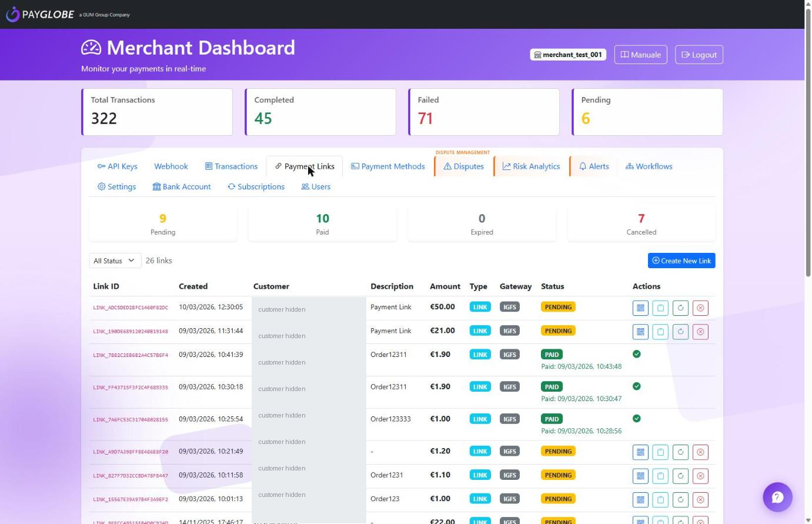Image resolution: width=812 pixels, height=524 pixels.
Task: Click the merchant_test_001 badge
Action: [x=568, y=55]
